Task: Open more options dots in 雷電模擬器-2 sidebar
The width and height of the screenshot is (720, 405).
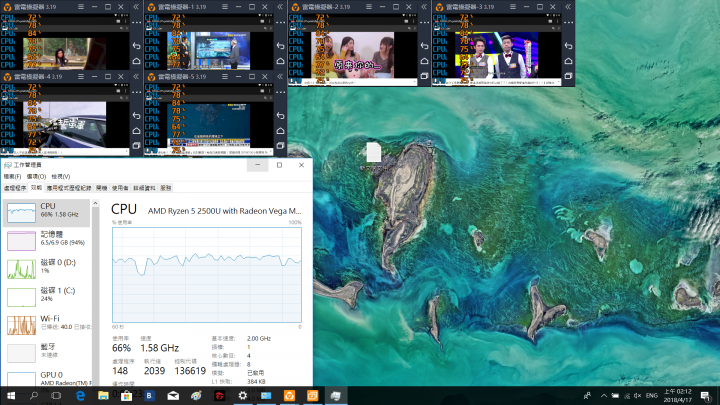Action: 424,22
